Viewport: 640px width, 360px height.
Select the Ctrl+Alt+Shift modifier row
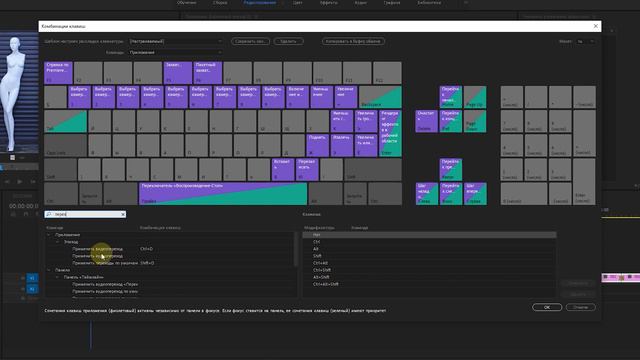pyautogui.click(x=429, y=284)
